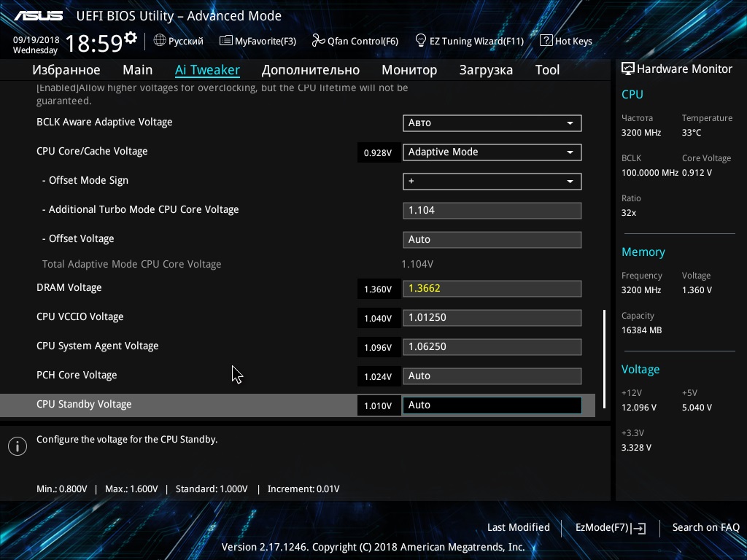The image size is (747, 560).
Task: Open the Tool tab
Action: (547, 70)
